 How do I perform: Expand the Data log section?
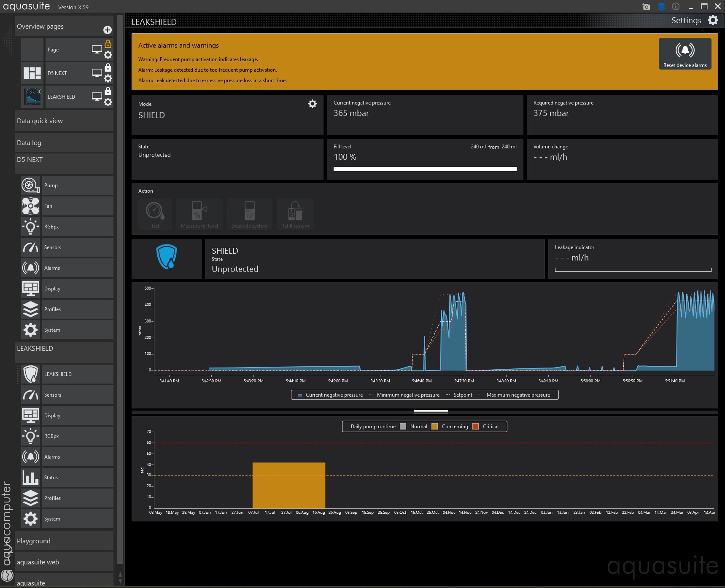(64, 143)
